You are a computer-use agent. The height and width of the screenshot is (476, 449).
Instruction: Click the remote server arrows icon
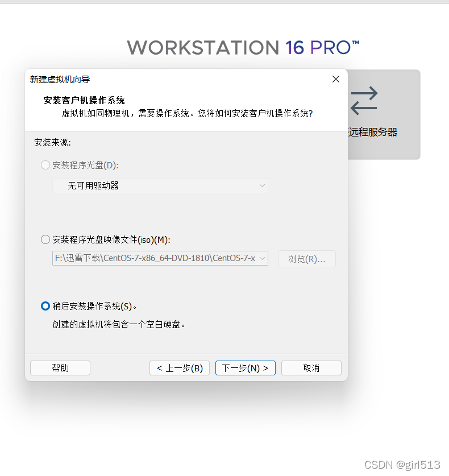(364, 101)
